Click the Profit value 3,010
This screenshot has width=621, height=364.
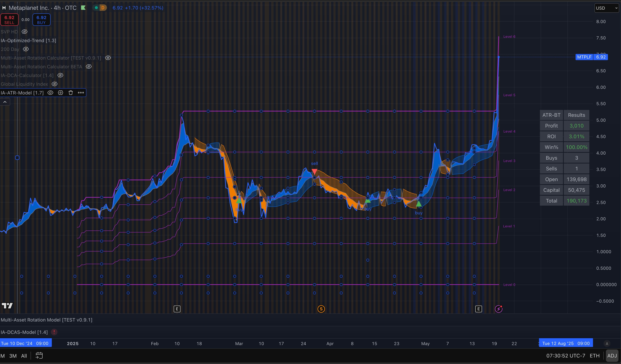(x=576, y=126)
